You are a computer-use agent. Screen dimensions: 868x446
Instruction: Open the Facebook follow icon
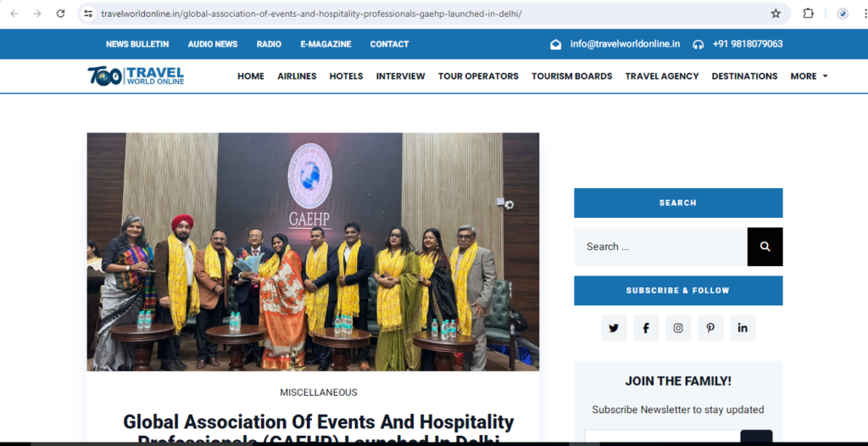645,328
